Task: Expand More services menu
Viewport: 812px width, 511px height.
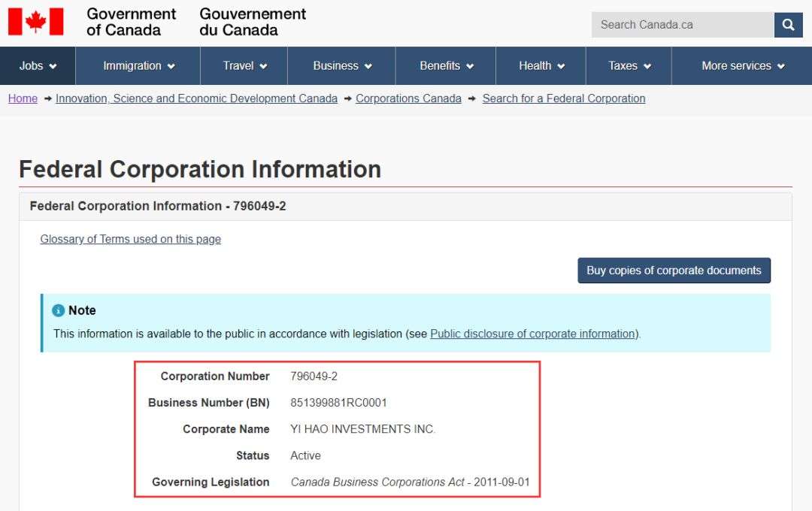Action: click(x=742, y=65)
